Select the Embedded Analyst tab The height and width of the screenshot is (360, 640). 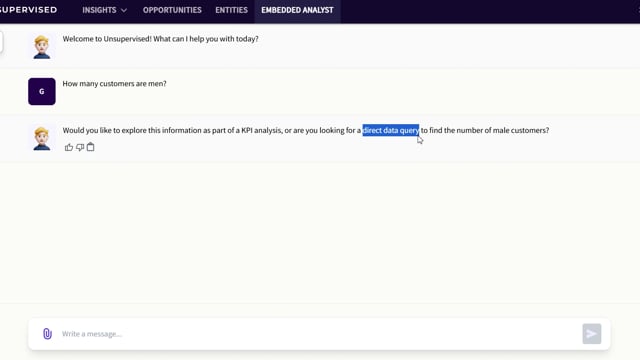(x=297, y=10)
